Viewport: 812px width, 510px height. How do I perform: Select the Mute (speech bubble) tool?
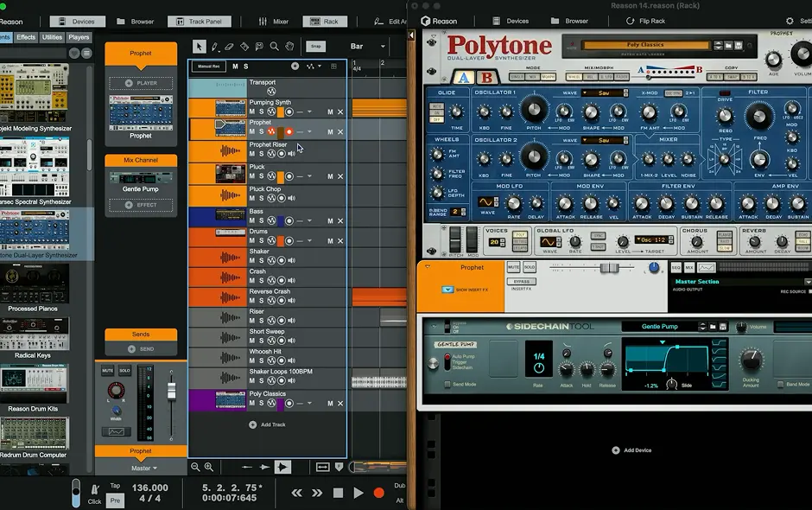tap(259, 47)
